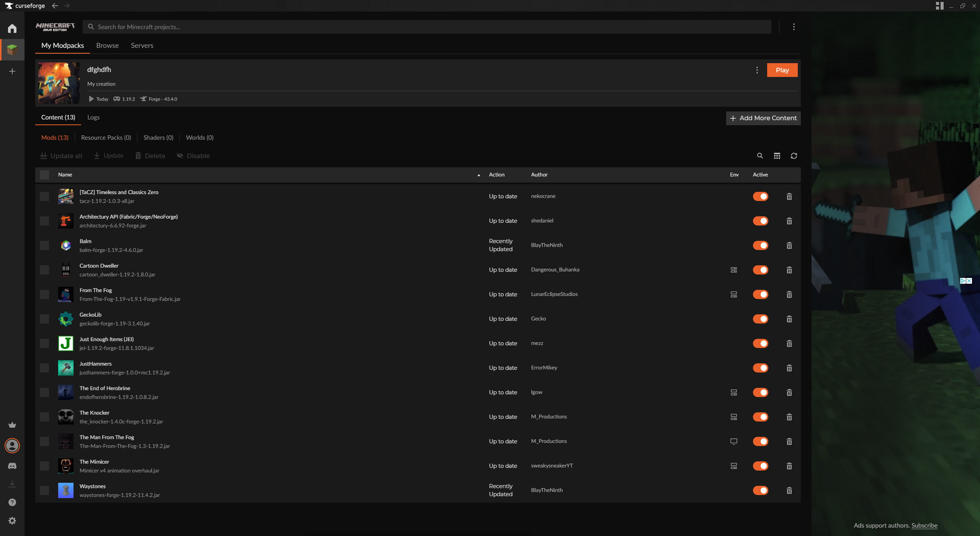The height and width of the screenshot is (536, 980).
Task: Check the select-all checkbox in table header
Action: 44,175
